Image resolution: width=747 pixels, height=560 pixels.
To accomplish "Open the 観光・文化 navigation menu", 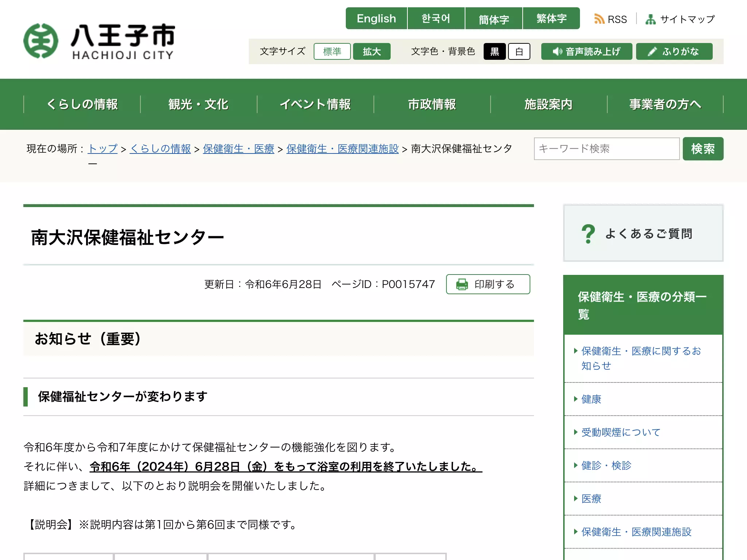I will (x=199, y=104).
